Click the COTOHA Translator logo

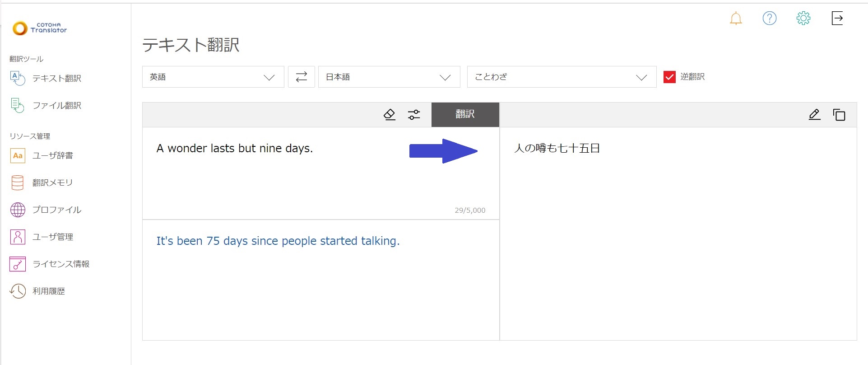(x=40, y=28)
